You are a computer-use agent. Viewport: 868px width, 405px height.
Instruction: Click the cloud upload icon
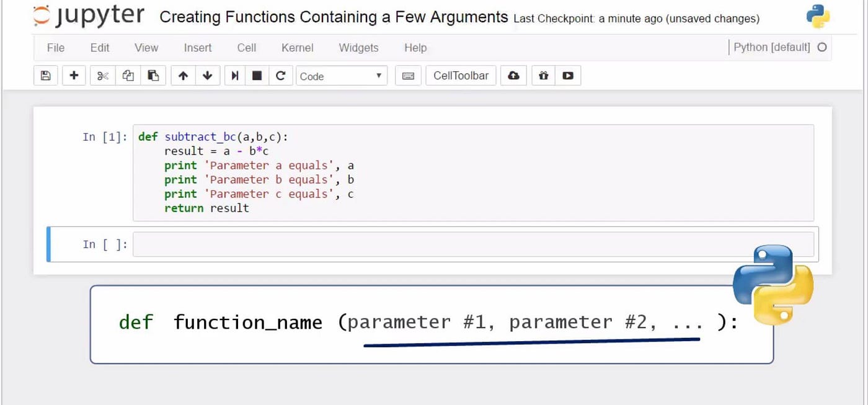(513, 75)
